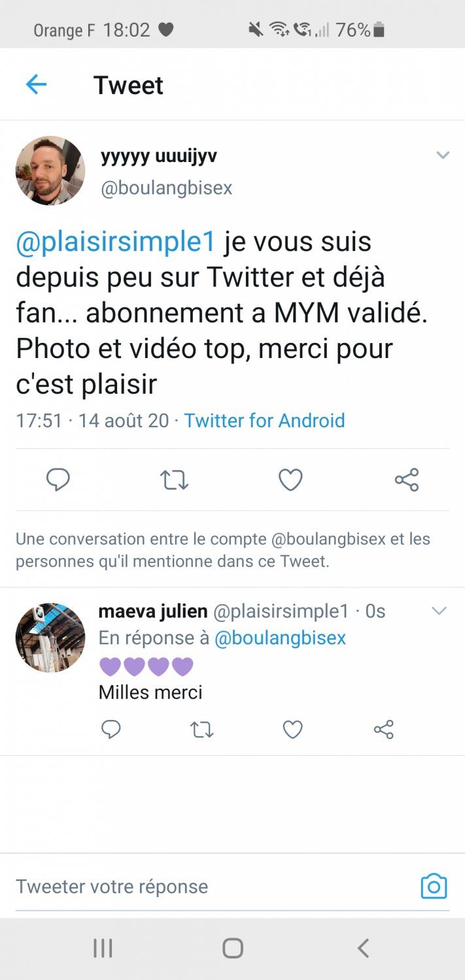Open the @plaisirsimple1 mention link in the tweet
465x980 pixels.
[116, 242]
